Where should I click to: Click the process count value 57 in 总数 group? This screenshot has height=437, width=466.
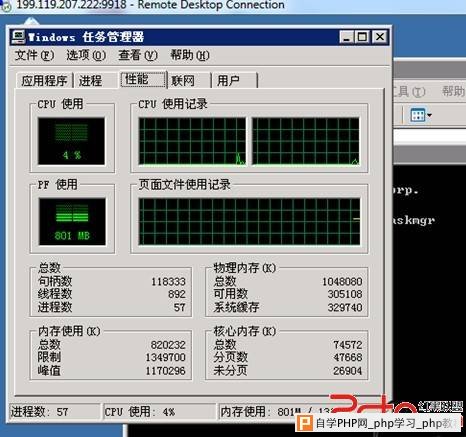pos(180,307)
